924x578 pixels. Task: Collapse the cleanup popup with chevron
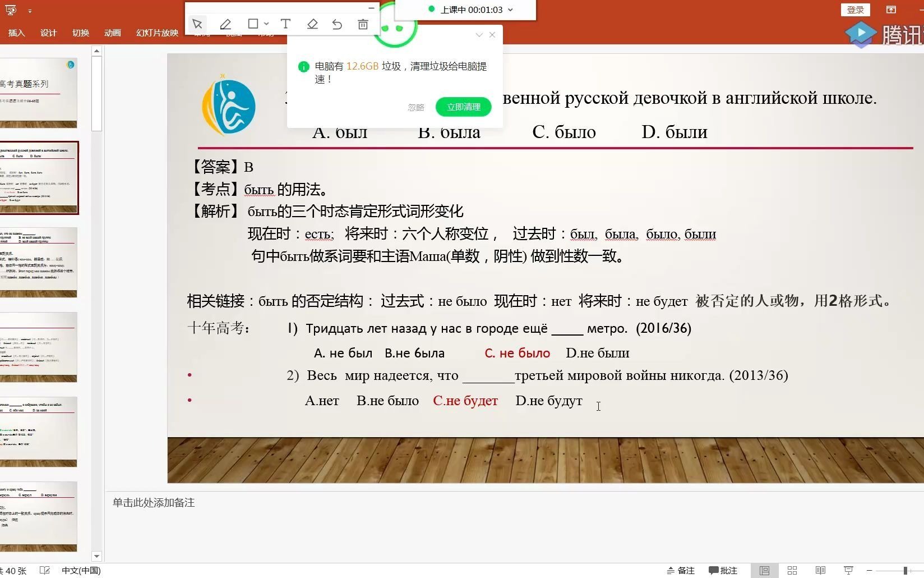coord(479,35)
